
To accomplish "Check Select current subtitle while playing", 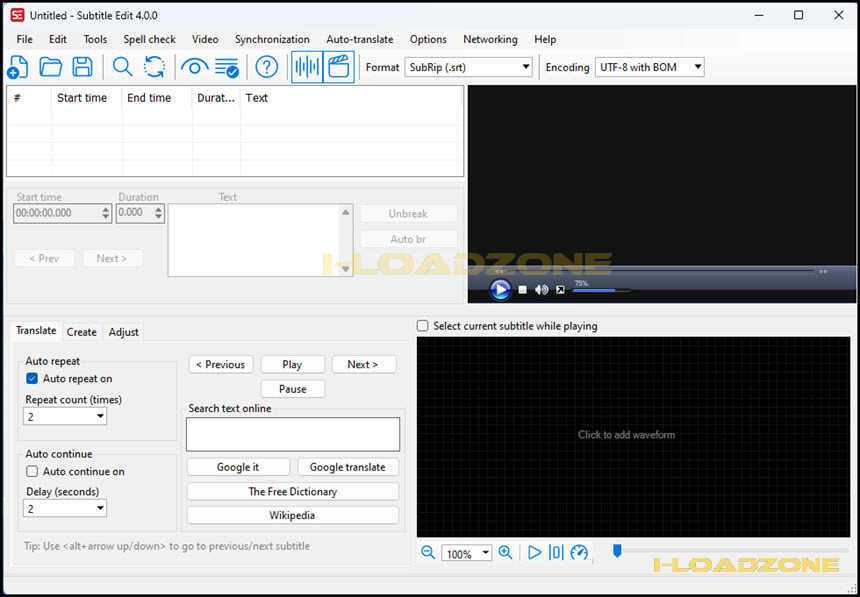I will tap(422, 326).
